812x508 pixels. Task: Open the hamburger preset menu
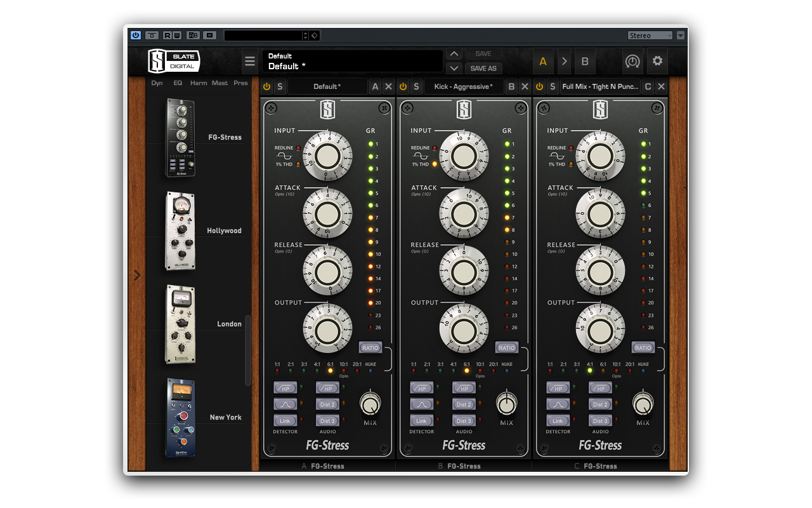pyautogui.click(x=249, y=61)
